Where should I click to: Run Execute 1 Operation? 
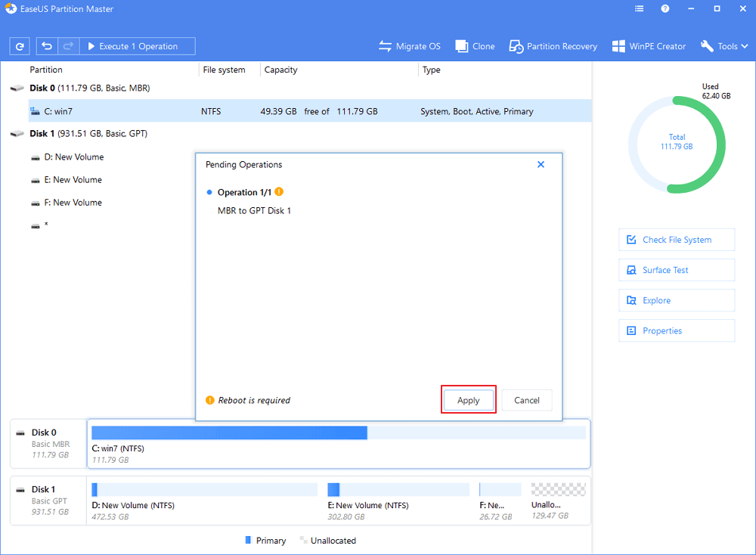point(137,46)
